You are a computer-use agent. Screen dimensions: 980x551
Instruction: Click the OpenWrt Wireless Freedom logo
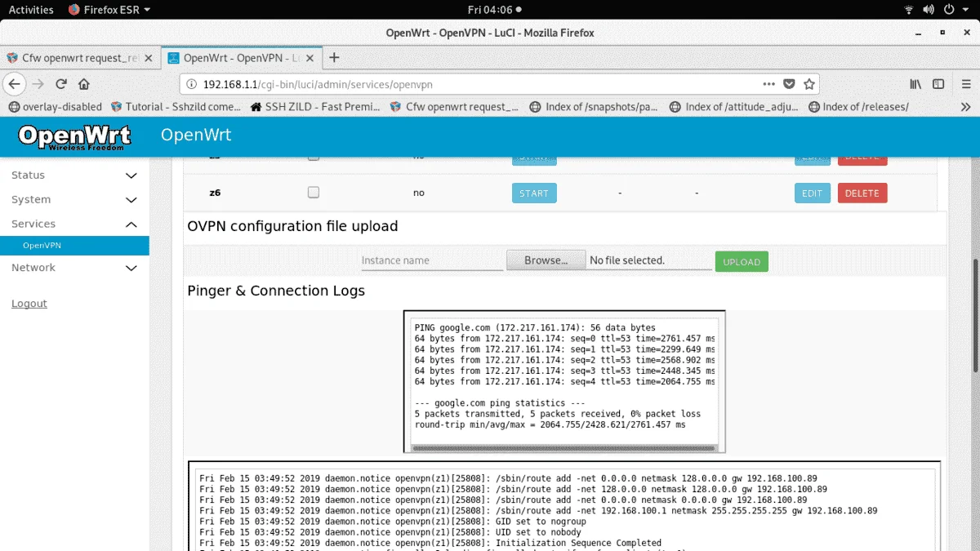[74, 136]
